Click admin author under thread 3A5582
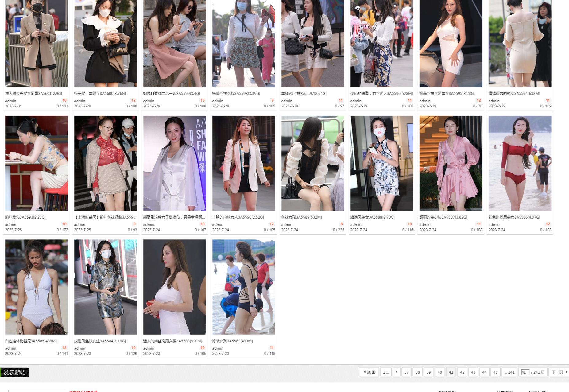The width and height of the screenshot is (569, 392). click(218, 348)
